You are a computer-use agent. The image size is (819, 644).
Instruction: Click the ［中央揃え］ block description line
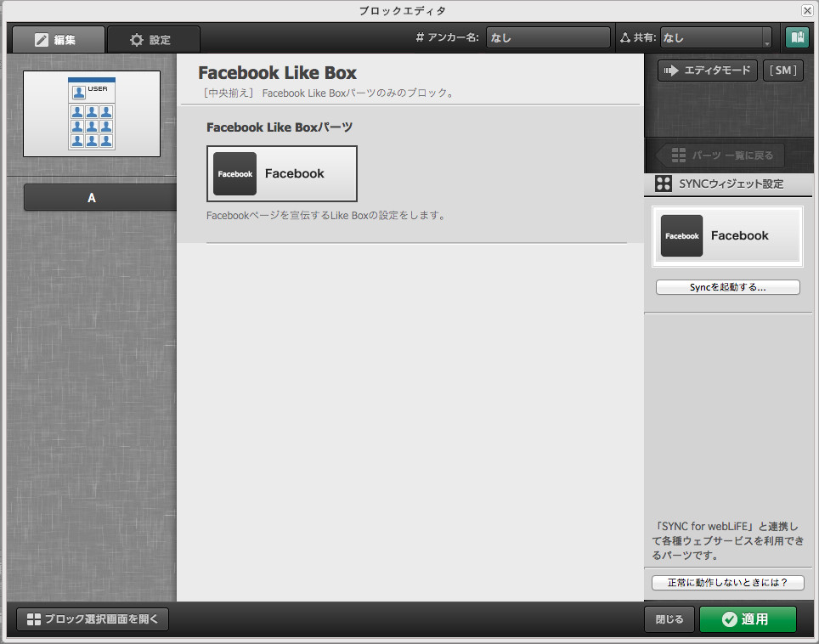[x=329, y=93]
